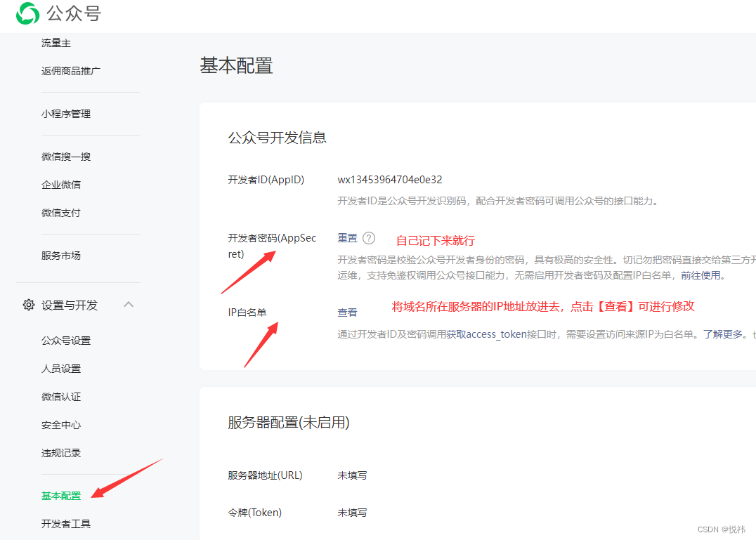Open 安全中心 in the sidebar
Viewport: 756px width, 540px height.
click(61, 425)
